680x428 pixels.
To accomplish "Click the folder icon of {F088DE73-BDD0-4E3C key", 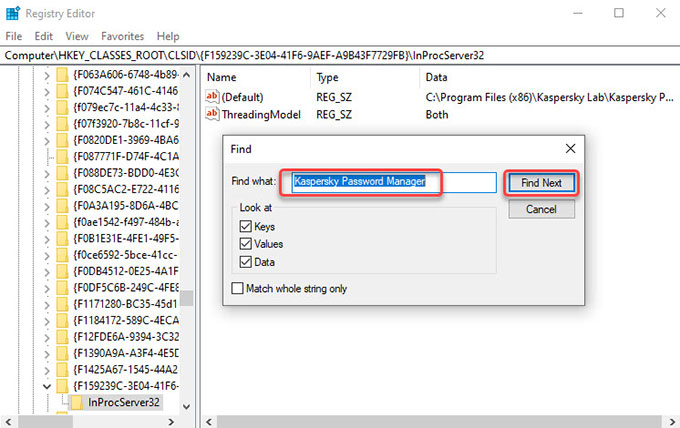I will tap(62, 173).
